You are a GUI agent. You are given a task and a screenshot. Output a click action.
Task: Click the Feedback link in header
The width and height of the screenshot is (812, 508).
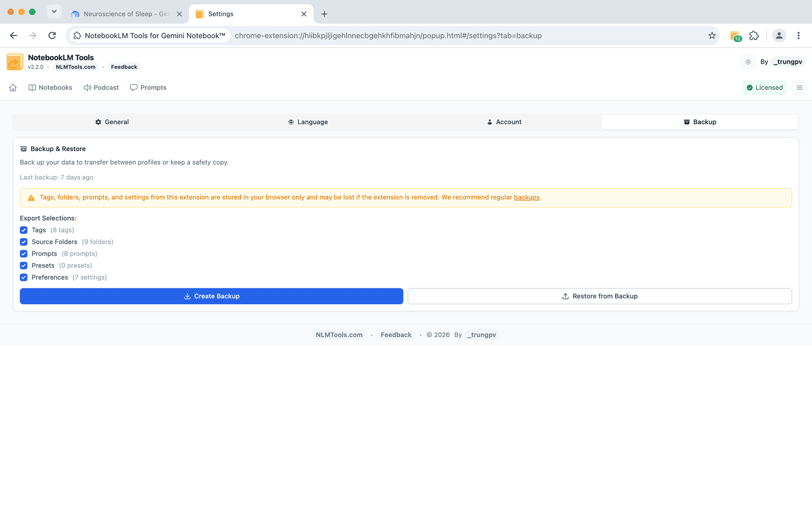click(x=124, y=67)
